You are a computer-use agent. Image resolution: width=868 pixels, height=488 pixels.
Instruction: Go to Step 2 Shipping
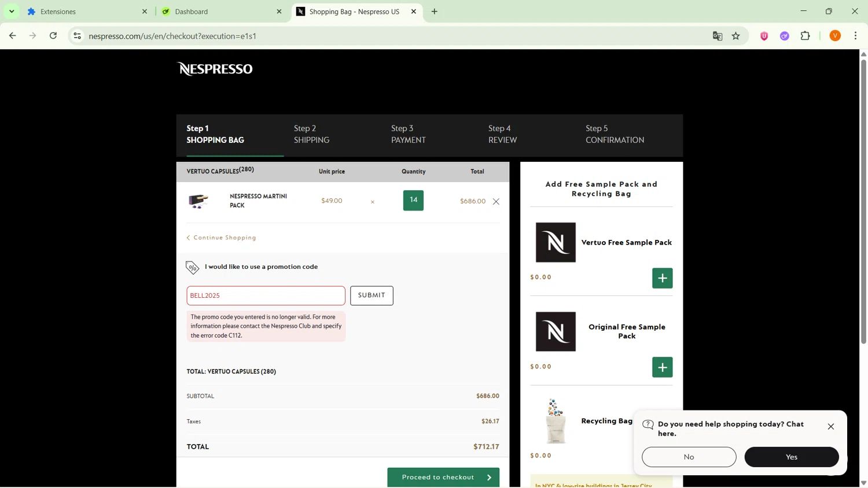(x=311, y=134)
